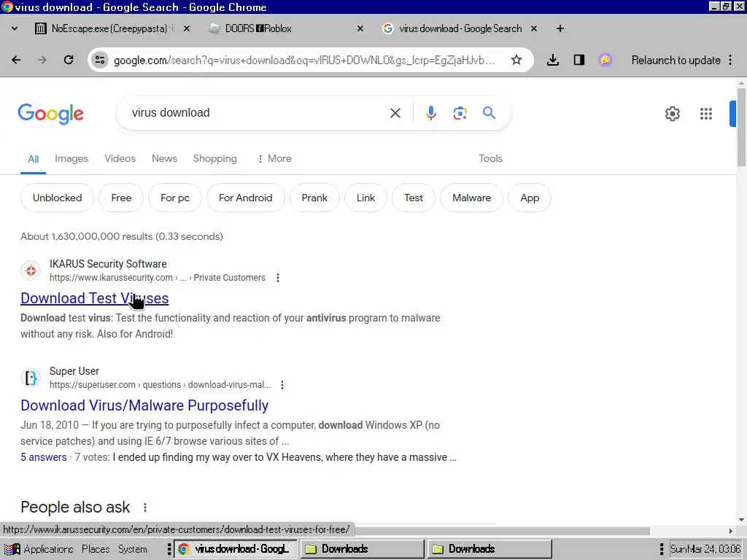Open options dots beside Super User result
The image size is (747, 560).
[282, 385]
